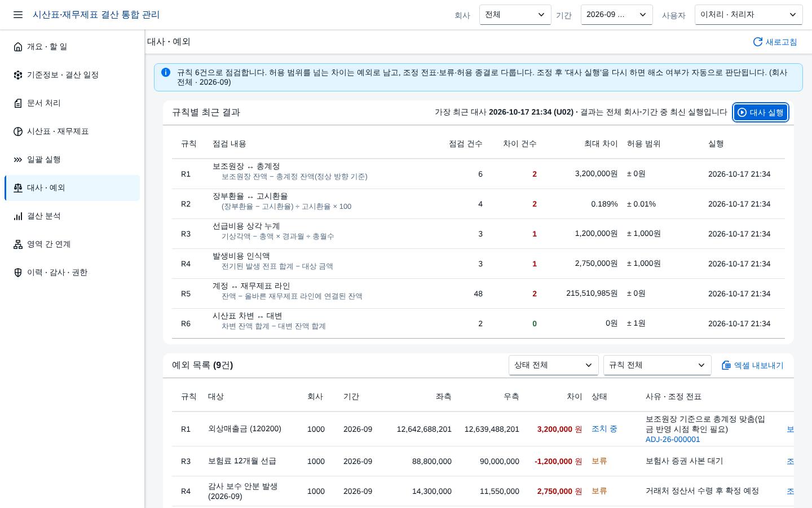Click the 문서 처리 document icon
Screen dimensions: 812x508
tap(18, 103)
